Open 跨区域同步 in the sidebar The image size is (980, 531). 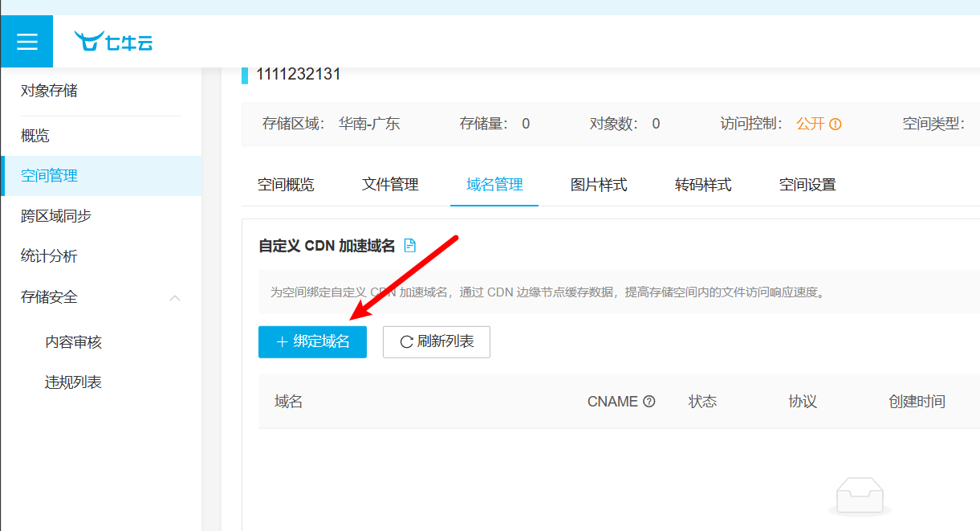pyautogui.click(x=56, y=216)
